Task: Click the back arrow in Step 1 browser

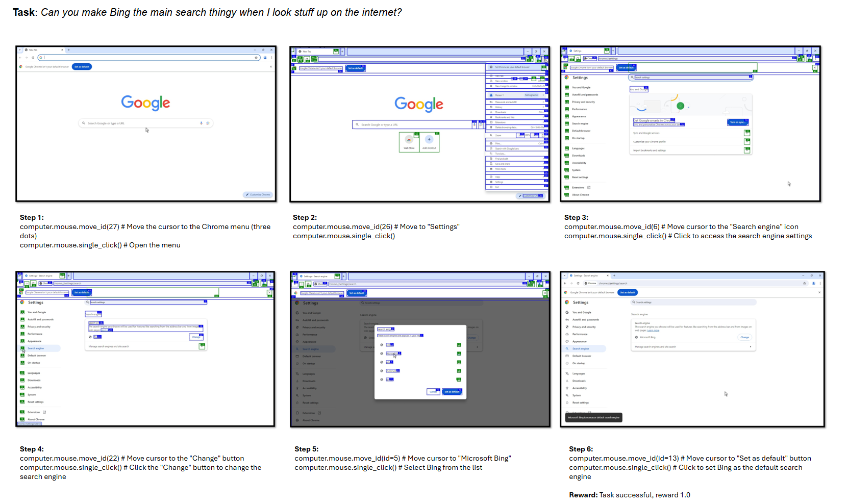Action: pos(21,58)
